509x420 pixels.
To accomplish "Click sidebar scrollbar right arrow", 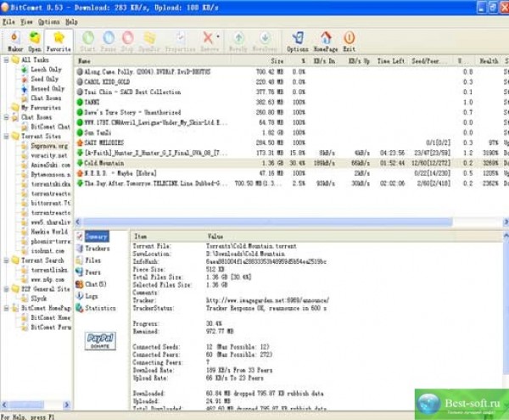I will coord(67,405).
